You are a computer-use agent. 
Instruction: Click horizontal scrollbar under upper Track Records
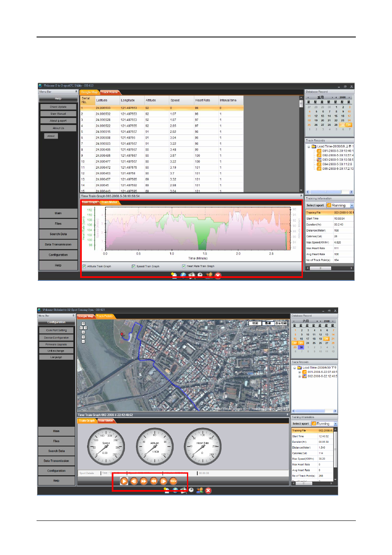[330, 192]
